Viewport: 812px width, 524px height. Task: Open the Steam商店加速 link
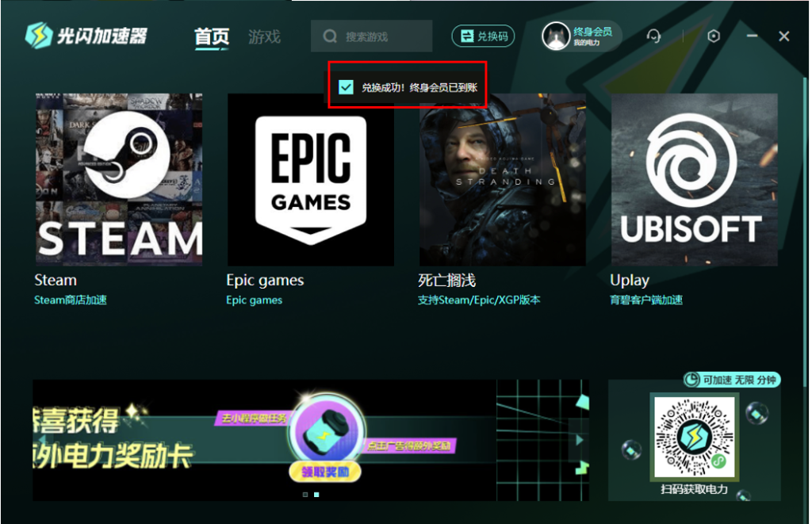[x=71, y=300]
